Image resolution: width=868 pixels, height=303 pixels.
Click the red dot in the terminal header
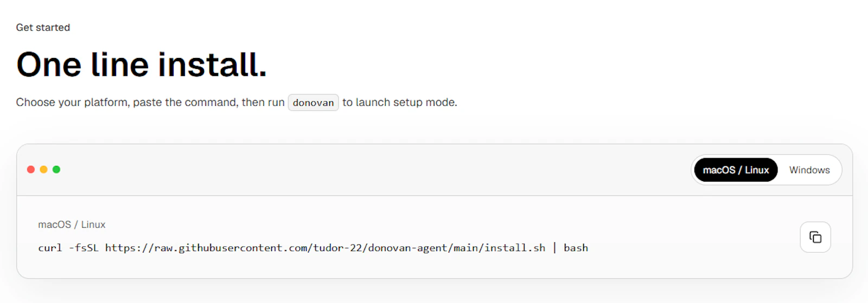pyautogui.click(x=31, y=170)
